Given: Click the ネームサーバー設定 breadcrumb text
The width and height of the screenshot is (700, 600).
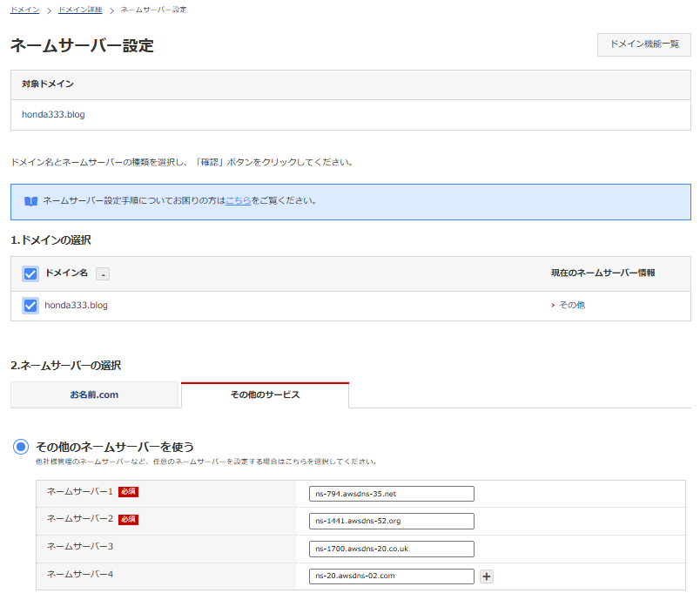Looking at the screenshot, I should coord(153,10).
